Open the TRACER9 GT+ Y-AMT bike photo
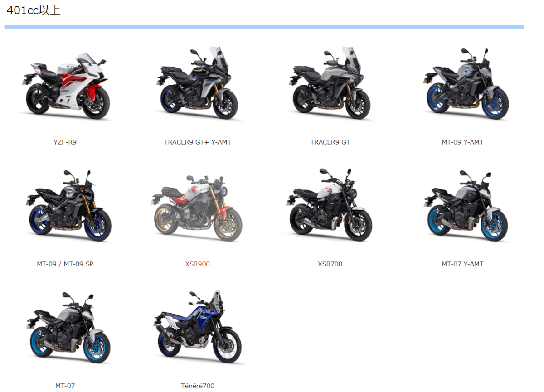This screenshot has height=392, width=544. coord(198,84)
